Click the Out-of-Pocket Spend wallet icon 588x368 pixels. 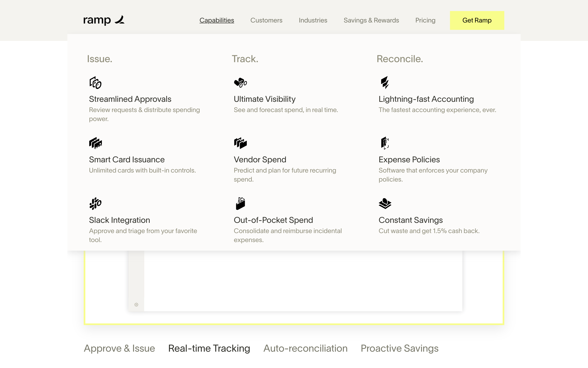(x=241, y=203)
